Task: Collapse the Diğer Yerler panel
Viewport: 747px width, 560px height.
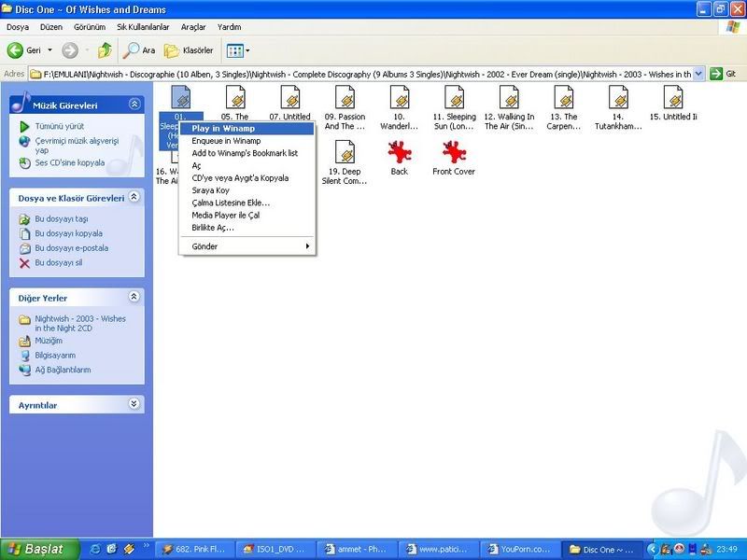Action: pos(134,297)
